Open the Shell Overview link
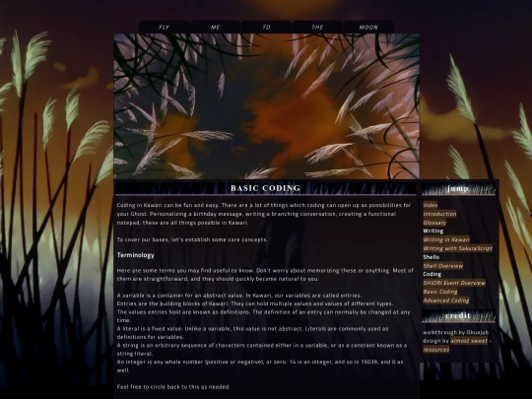 [442, 266]
